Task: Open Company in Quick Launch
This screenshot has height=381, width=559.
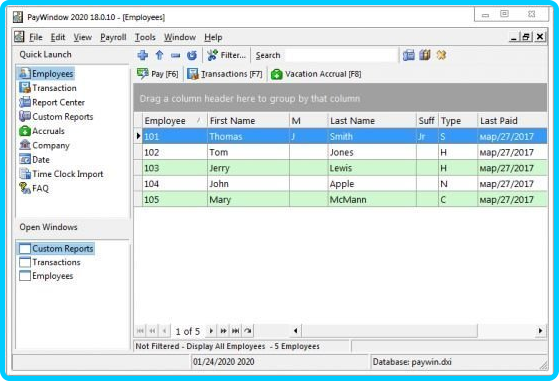Action: click(45, 145)
